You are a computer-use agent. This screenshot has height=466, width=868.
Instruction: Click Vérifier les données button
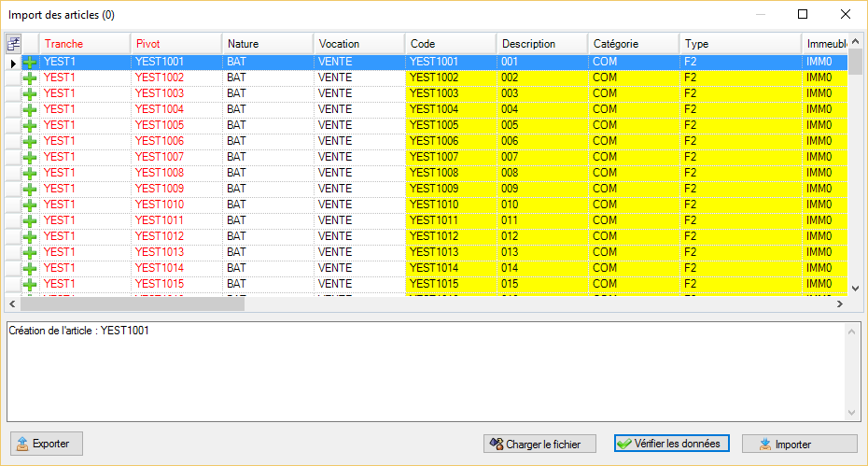[671, 444]
